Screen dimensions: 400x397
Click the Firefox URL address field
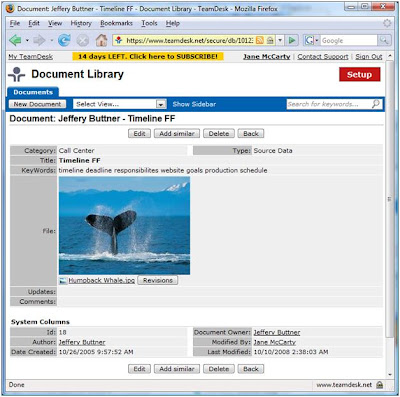click(190, 40)
